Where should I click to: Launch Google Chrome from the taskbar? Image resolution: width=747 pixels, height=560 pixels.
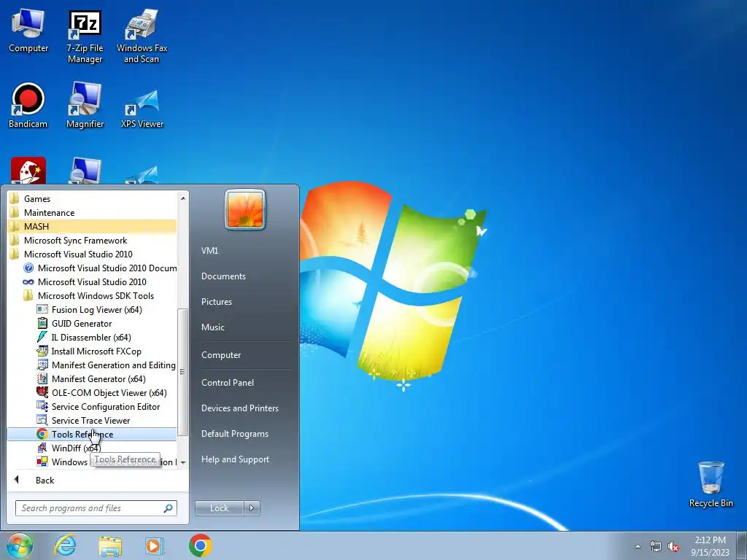pyautogui.click(x=200, y=545)
